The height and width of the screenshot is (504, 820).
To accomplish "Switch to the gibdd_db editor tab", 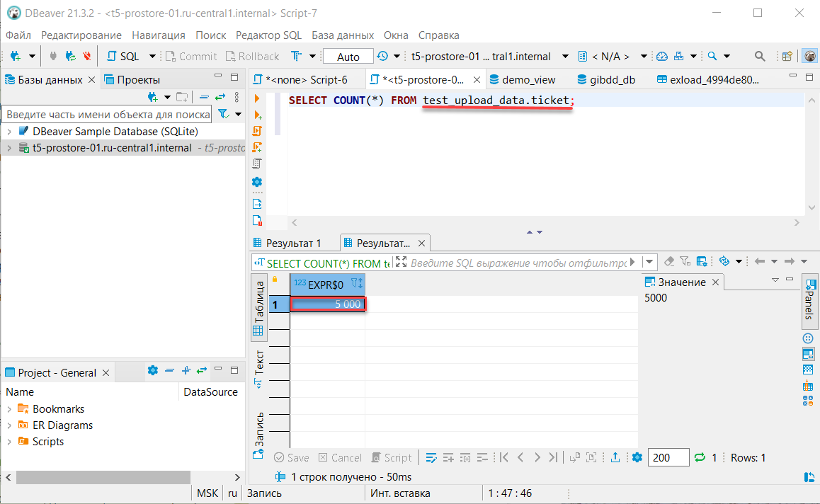I will coord(606,80).
